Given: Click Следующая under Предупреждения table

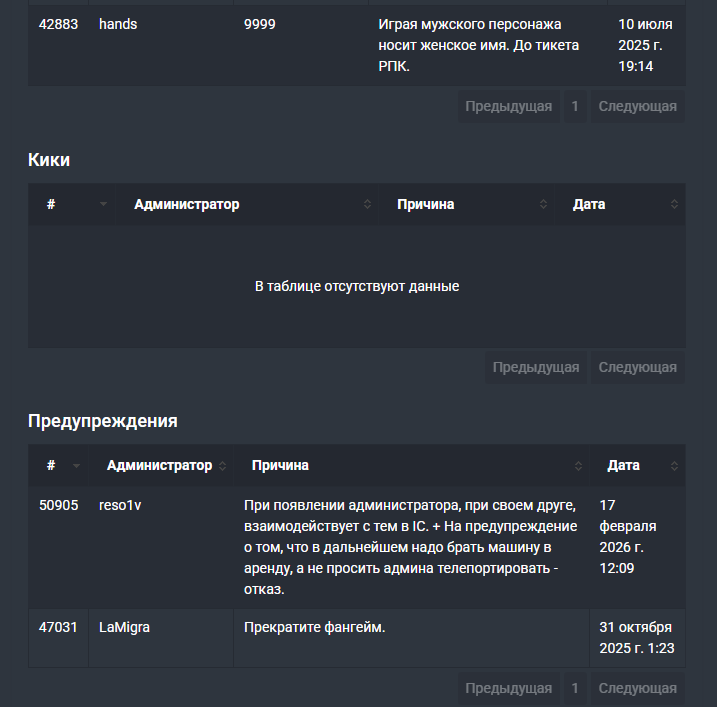Looking at the screenshot, I should 637,688.
